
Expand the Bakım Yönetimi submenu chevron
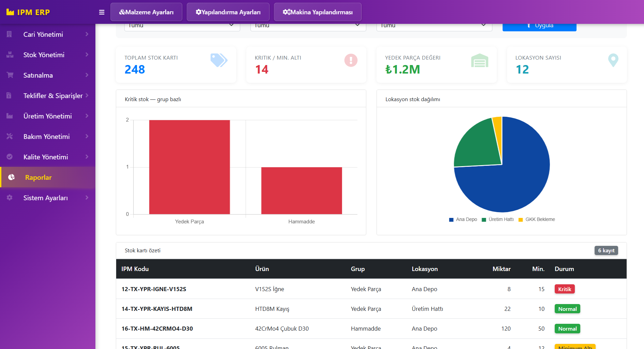click(x=87, y=136)
